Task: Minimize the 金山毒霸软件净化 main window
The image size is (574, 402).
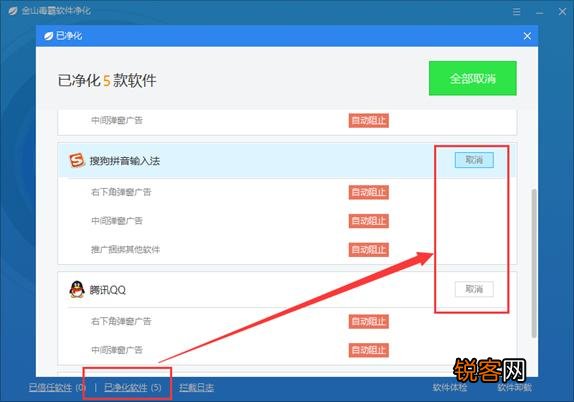Action: [x=539, y=12]
